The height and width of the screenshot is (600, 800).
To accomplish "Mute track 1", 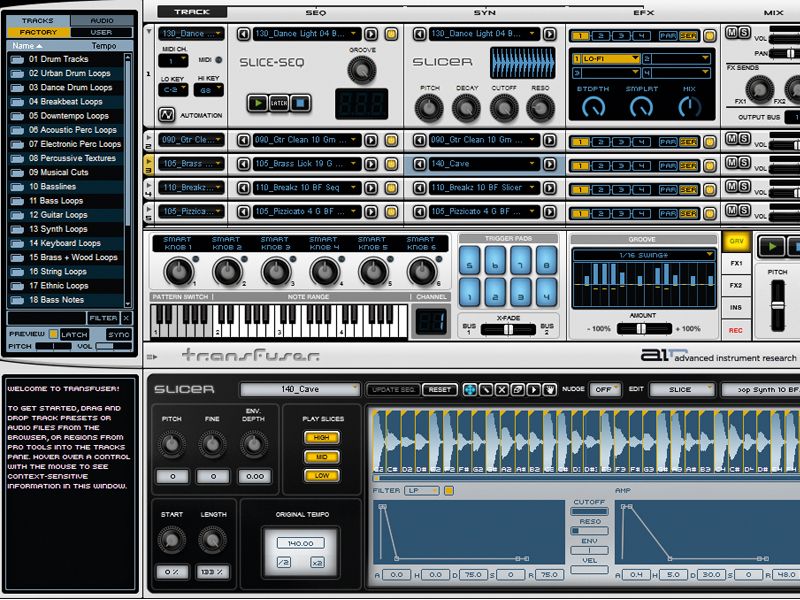I will click(x=732, y=33).
